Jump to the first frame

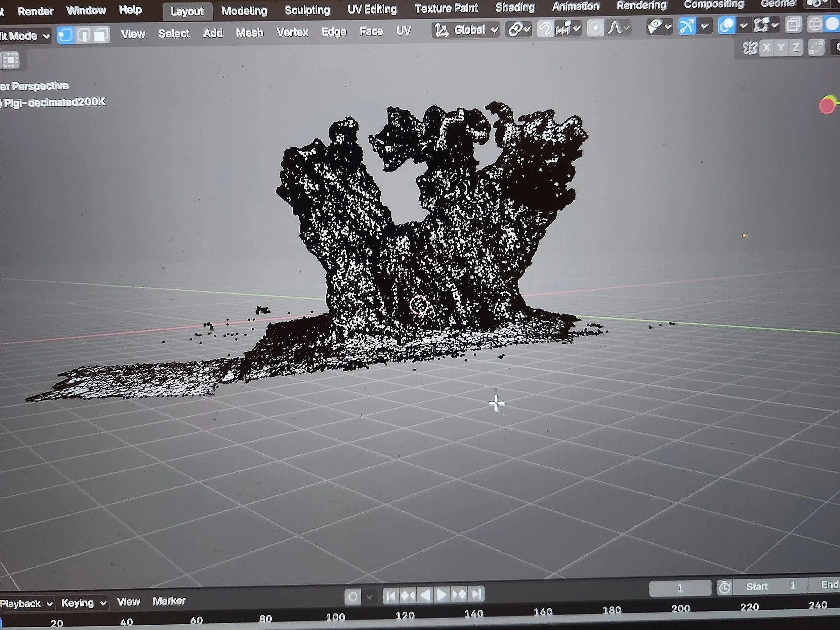tap(391, 595)
